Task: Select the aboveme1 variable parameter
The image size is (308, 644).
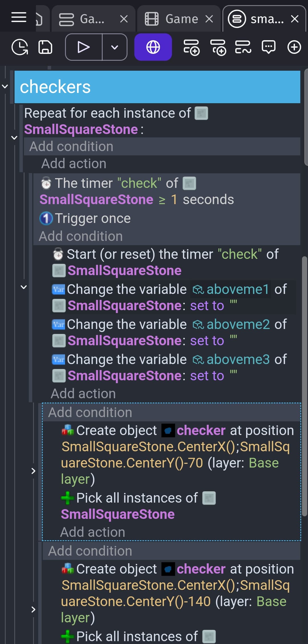Action: (231, 289)
